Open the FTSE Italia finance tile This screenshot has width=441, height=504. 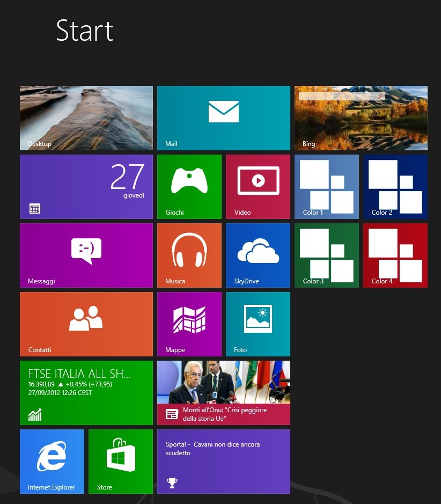pyautogui.click(x=86, y=392)
